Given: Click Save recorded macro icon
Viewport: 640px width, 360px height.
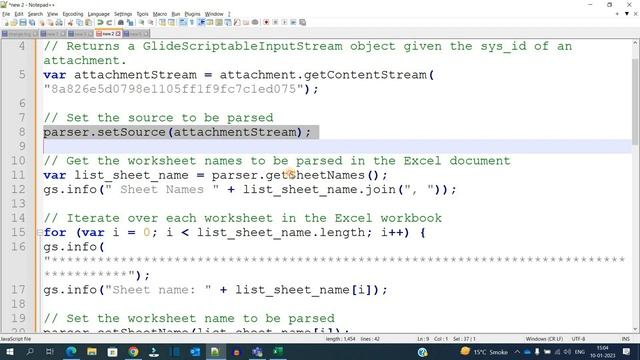Looking at the screenshot, I should pyautogui.click(x=302, y=22).
